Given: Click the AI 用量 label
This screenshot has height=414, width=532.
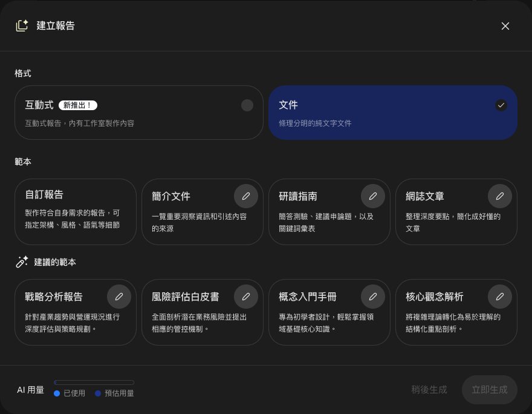Looking at the screenshot, I should pos(31,390).
